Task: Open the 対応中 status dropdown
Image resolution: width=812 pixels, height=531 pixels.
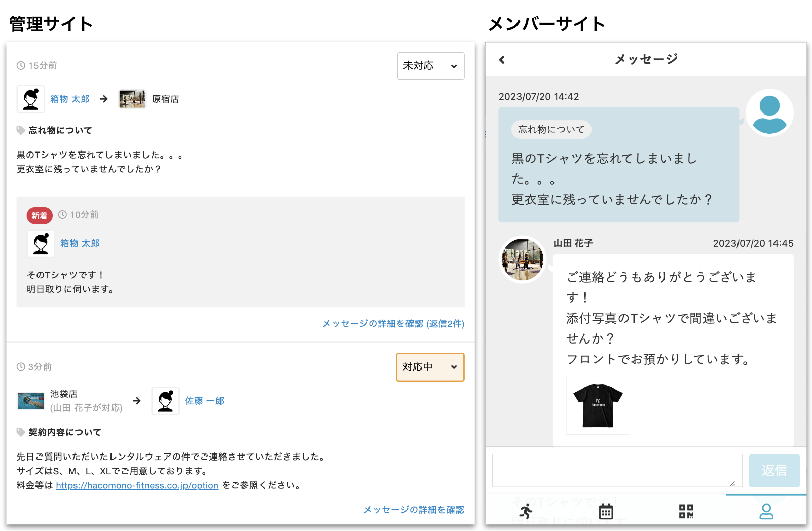Action: [430, 367]
